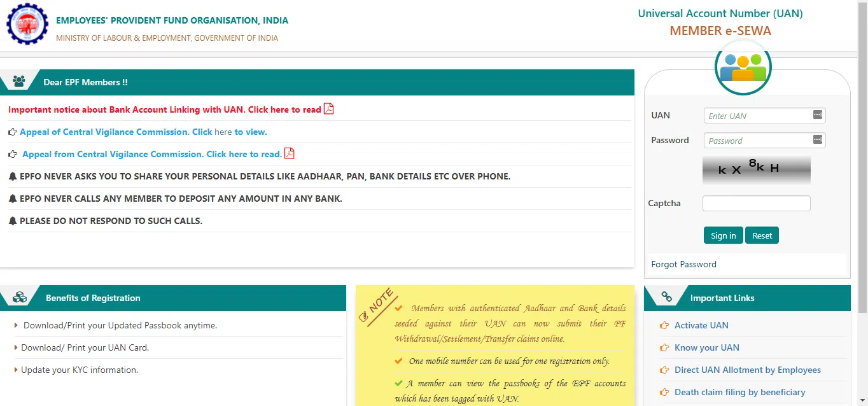Open PDF about Bank Account Linking notice
The image size is (868, 406).
[328, 109]
